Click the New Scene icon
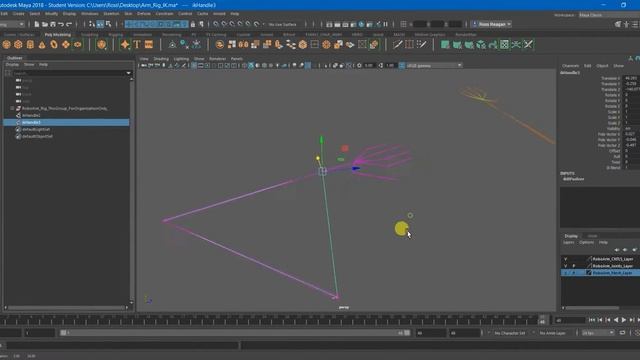This screenshot has height=360, width=640. [37, 24]
